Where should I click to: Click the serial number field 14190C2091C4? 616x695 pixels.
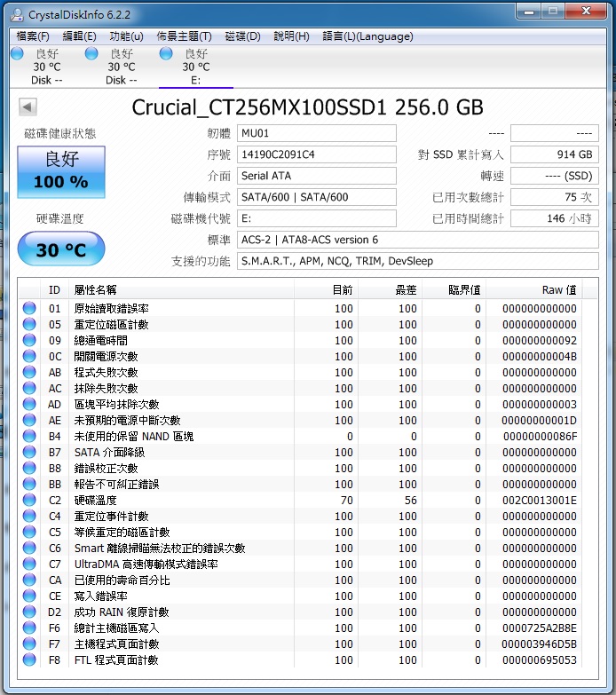click(x=316, y=154)
